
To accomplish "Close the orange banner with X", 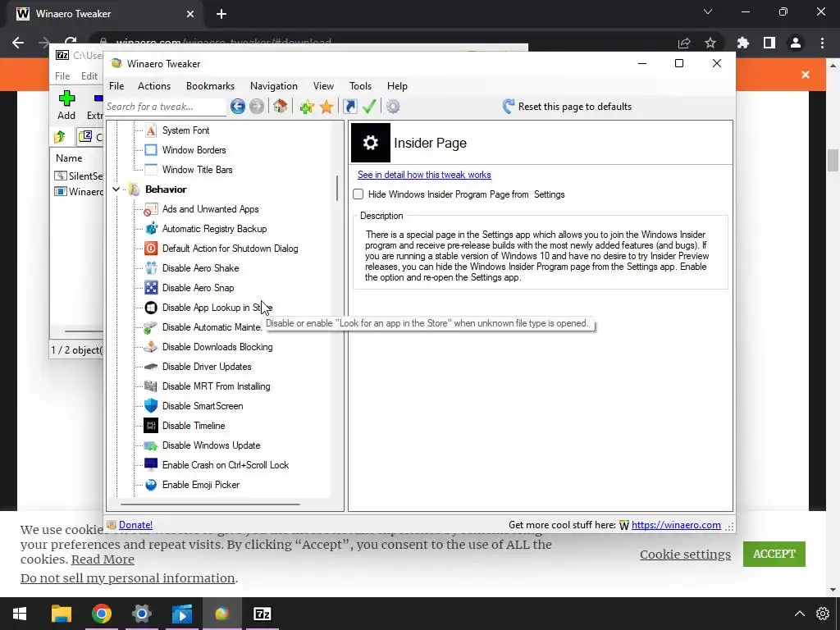I will point(806,75).
